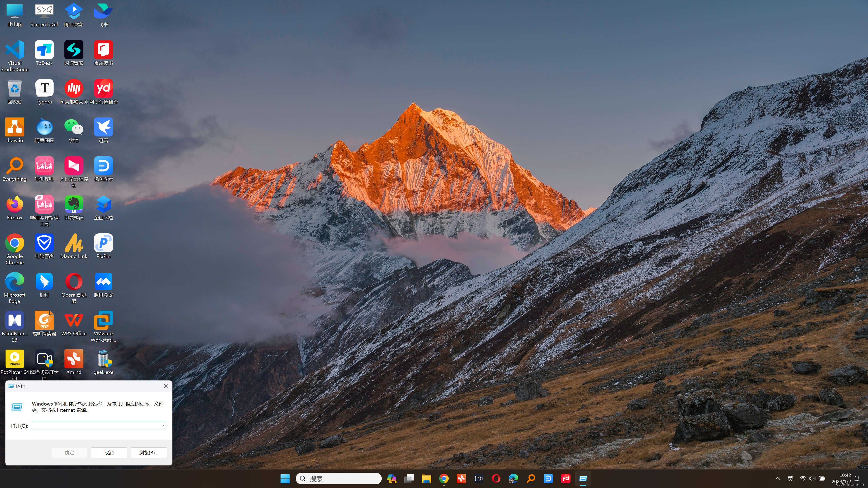Open the Wi-Fi network tray icon

(803, 479)
